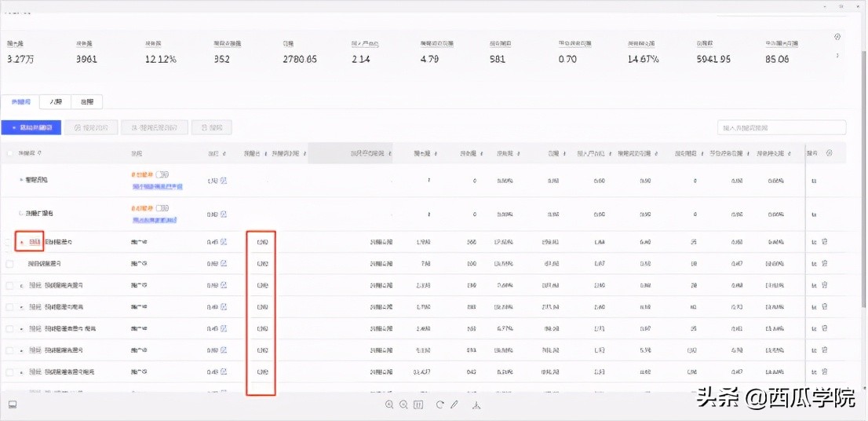Click the 12.12% metric value
Viewport: 868px width, 421px height.
[161, 59]
